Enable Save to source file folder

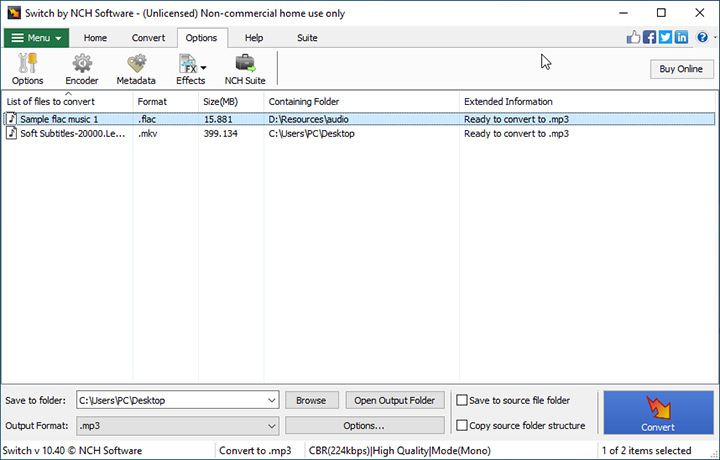461,400
